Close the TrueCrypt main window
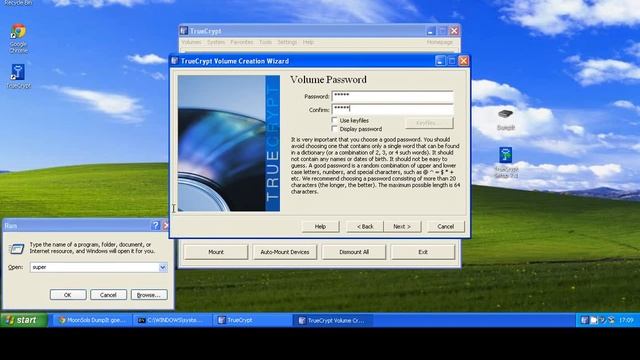The height and width of the screenshot is (360, 640). pos(454,31)
